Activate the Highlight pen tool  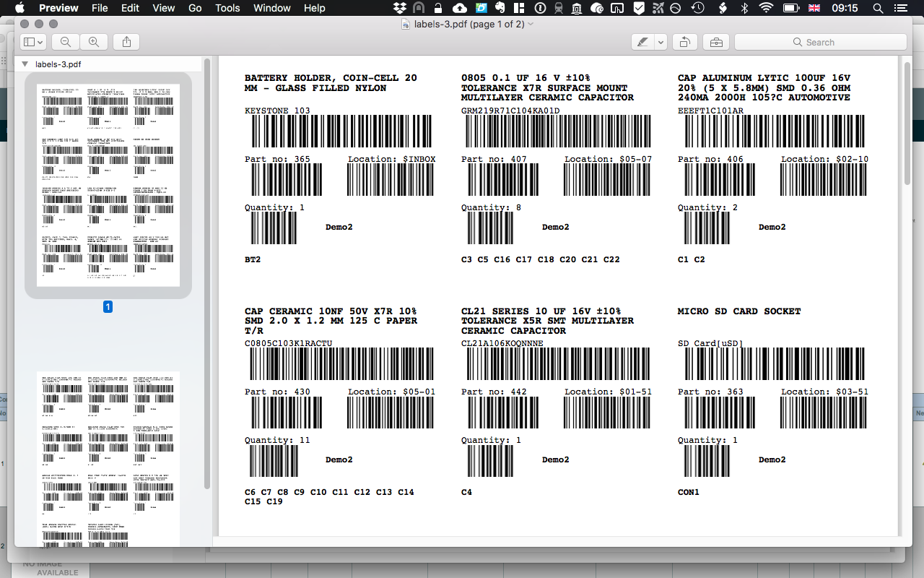[642, 42]
